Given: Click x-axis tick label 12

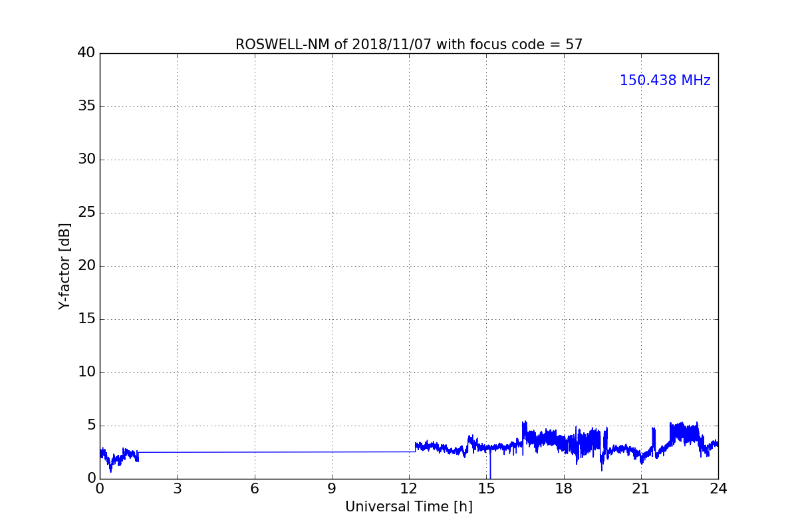Looking at the screenshot, I should [x=409, y=489].
